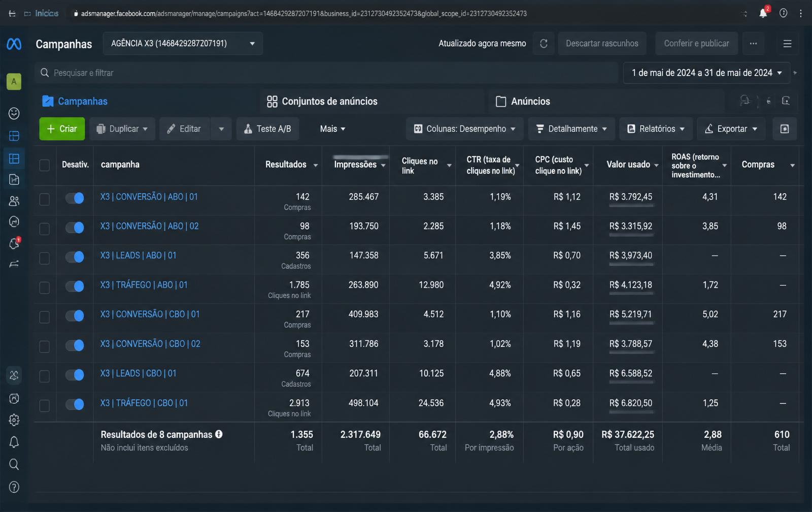The width and height of the screenshot is (812, 512).
Task: Open the Mais menu
Action: (x=332, y=129)
